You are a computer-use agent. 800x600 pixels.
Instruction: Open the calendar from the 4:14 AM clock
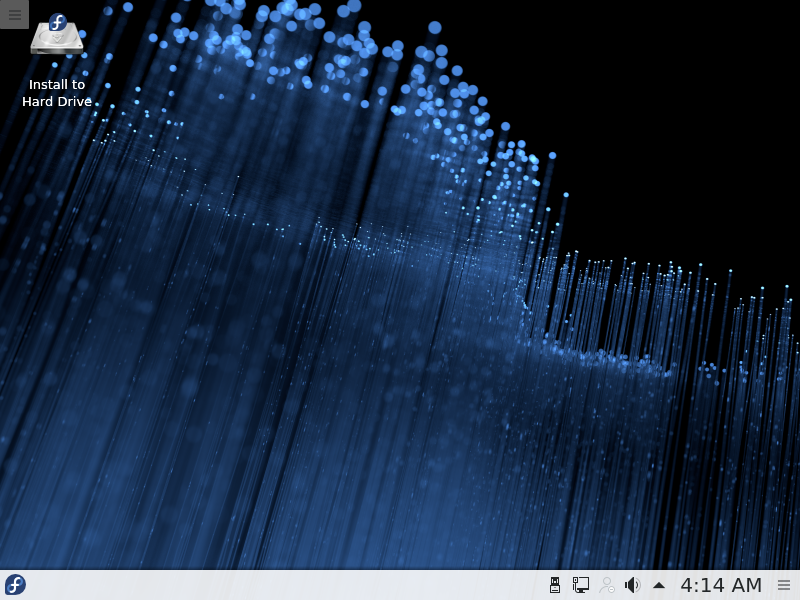(x=720, y=585)
